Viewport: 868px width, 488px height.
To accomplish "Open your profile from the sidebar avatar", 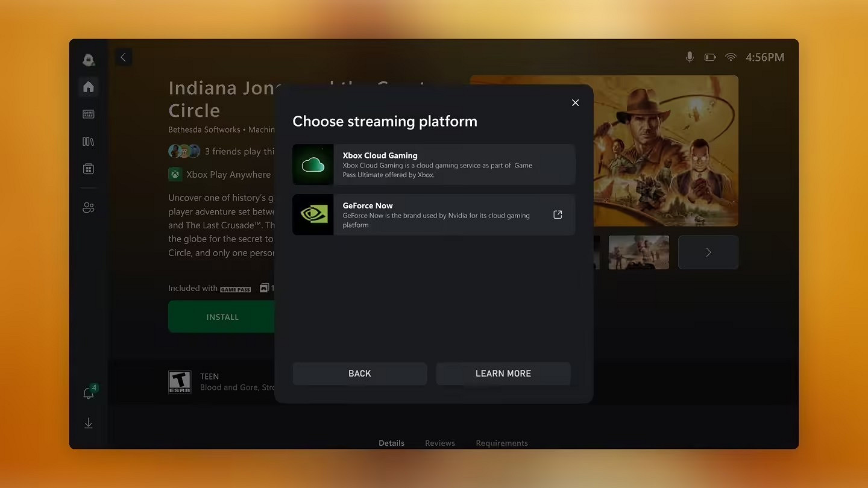I will (88, 60).
